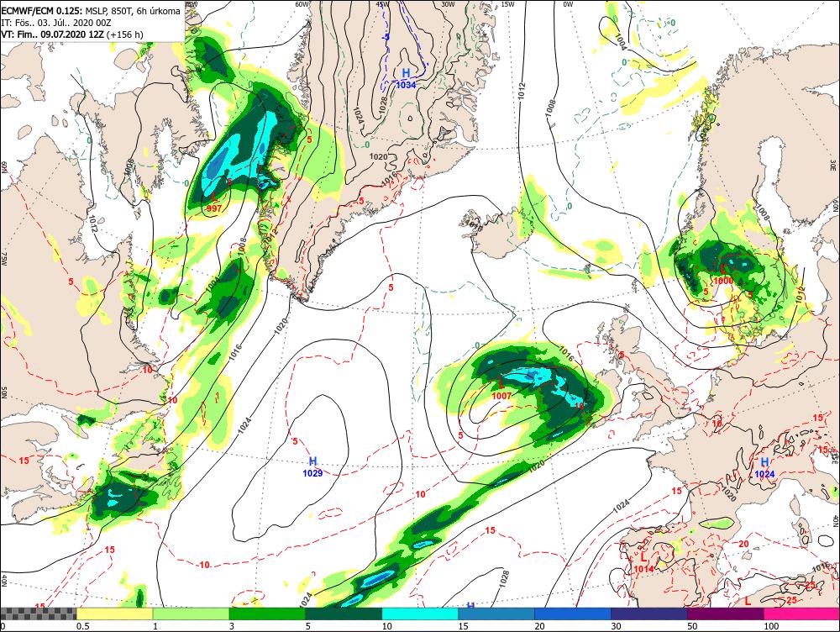The image size is (840, 632).
Task: Click the light green 1–3 legend swatch
Action: point(191,614)
